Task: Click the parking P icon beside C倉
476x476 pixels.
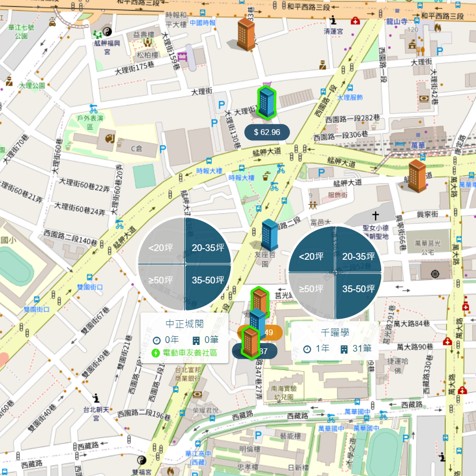Action: click(x=163, y=149)
